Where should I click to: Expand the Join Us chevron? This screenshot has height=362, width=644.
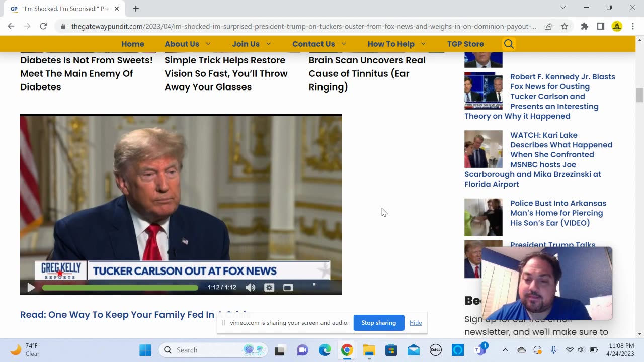coord(268,44)
